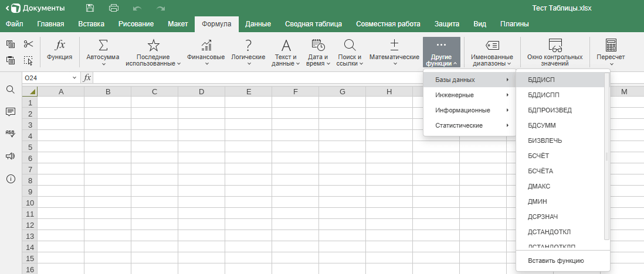Select column D header
The height and width of the screenshot is (274, 644).
(201, 91)
